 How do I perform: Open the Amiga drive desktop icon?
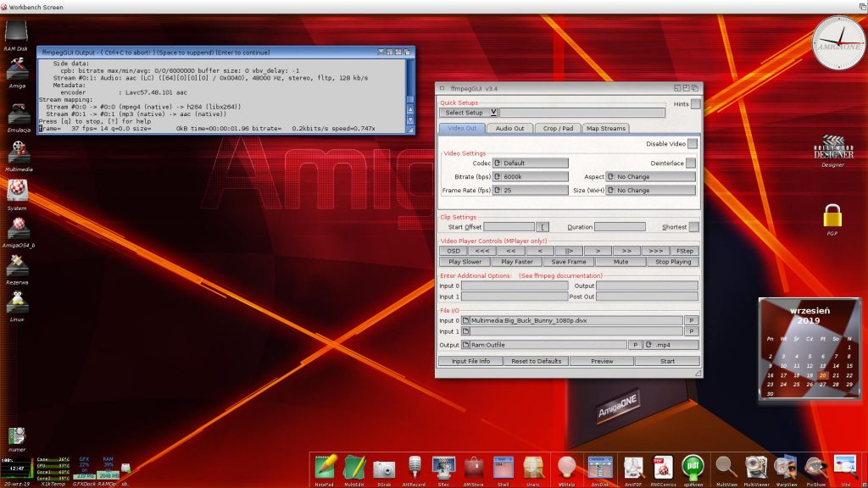click(17, 70)
